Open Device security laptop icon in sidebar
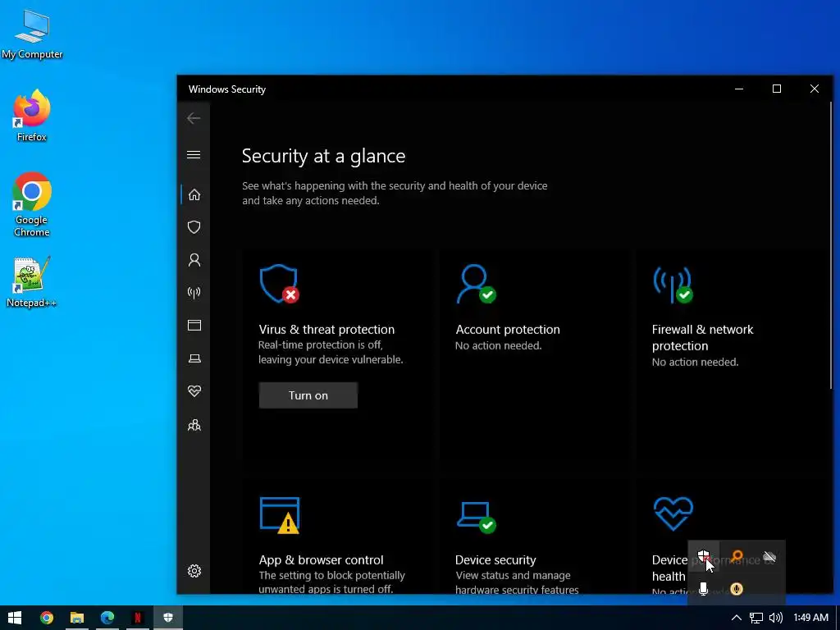Screen dimensions: 840x630 [x=194, y=358]
